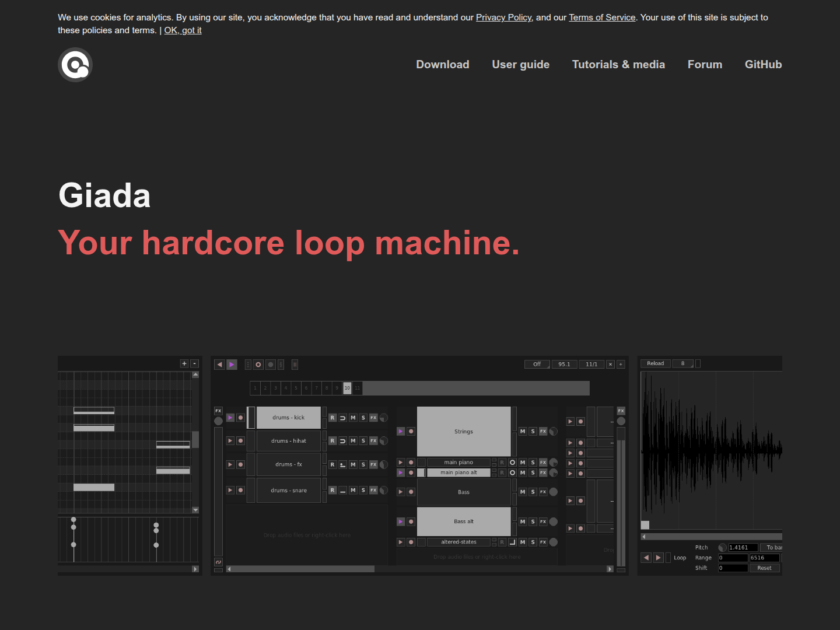Open the User guide page
Image resolution: width=840 pixels, height=630 pixels.
[x=521, y=65]
